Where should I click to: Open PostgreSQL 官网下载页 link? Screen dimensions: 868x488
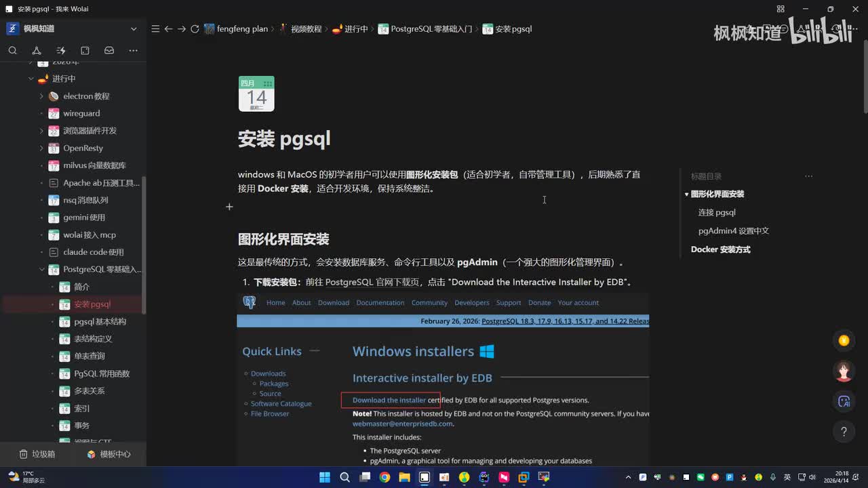372,282
